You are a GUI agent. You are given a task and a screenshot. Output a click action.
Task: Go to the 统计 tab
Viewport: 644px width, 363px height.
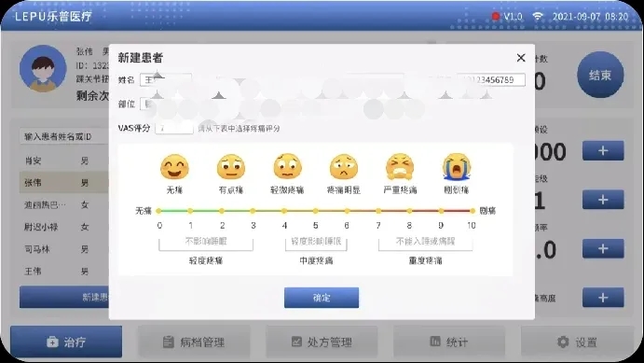point(449,342)
